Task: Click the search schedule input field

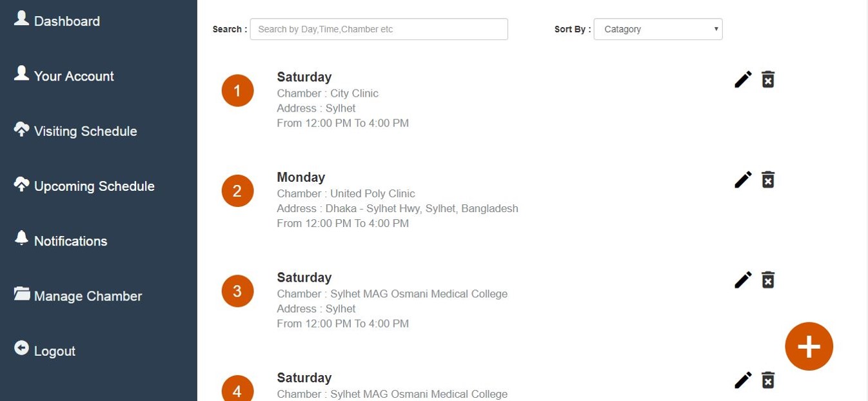Action: (x=379, y=29)
